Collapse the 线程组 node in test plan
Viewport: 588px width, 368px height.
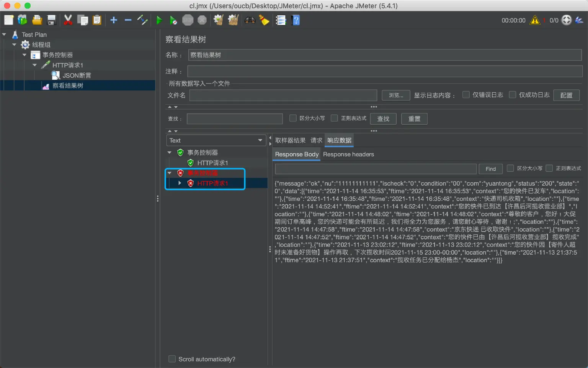15,44
